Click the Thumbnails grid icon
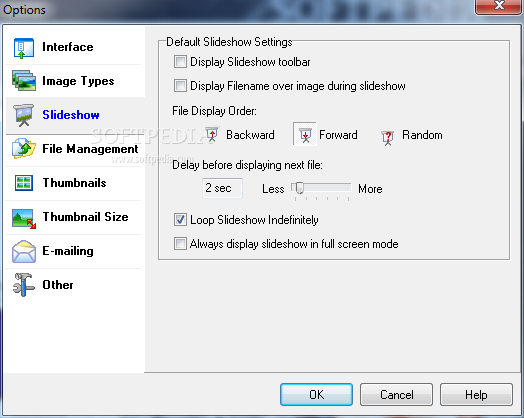This screenshot has height=418, width=524. [24, 183]
